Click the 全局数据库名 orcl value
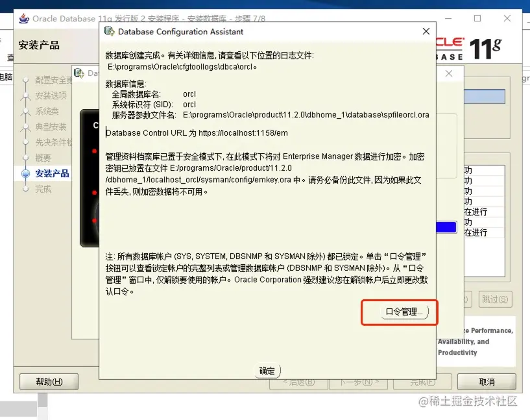Screen dimensions: 530x420 tap(189, 94)
